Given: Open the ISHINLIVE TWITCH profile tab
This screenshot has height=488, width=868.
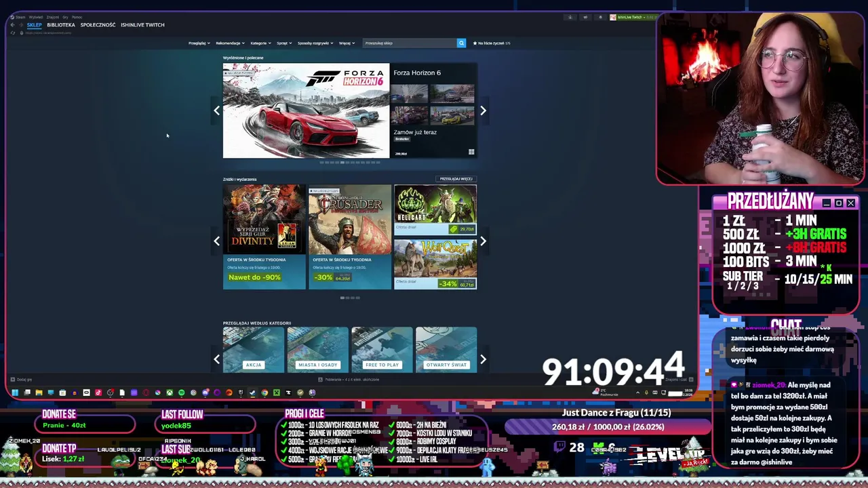Looking at the screenshot, I should 142,25.
